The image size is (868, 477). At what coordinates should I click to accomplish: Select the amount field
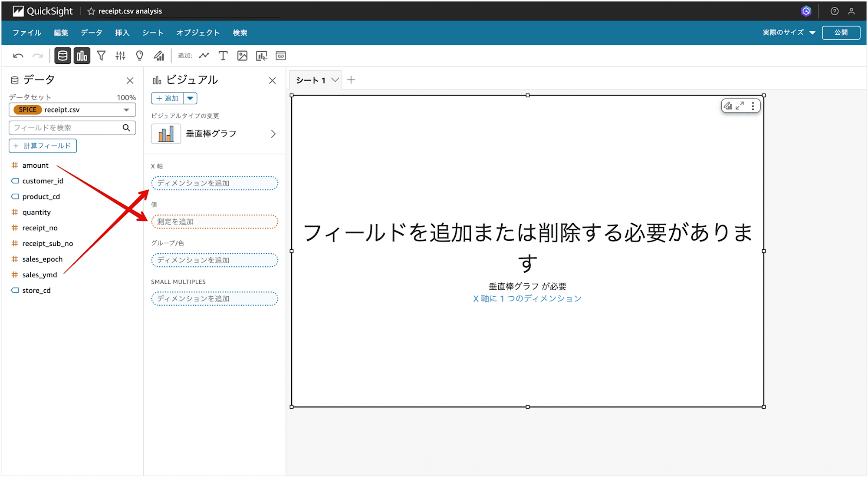(36, 166)
